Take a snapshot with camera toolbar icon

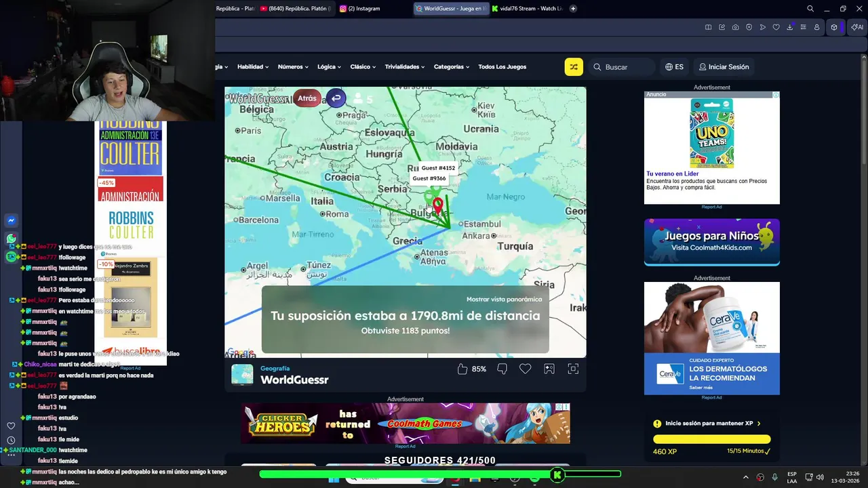[x=736, y=27]
